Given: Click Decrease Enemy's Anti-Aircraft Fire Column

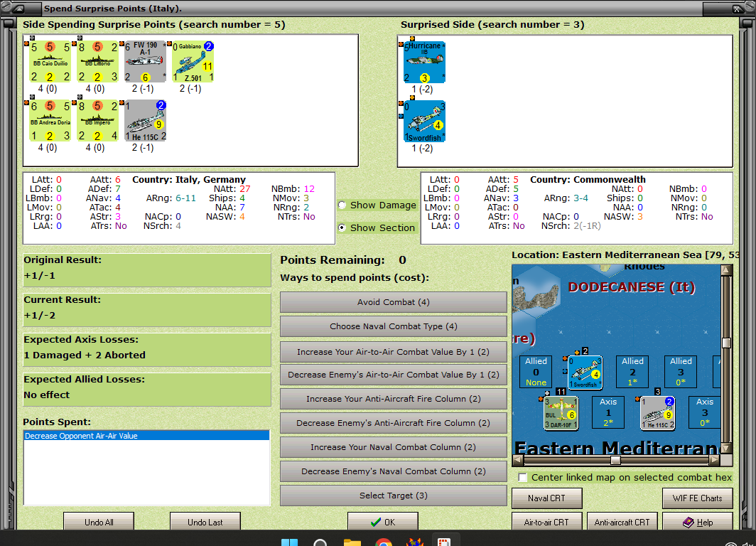Looking at the screenshot, I should (394, 422).
